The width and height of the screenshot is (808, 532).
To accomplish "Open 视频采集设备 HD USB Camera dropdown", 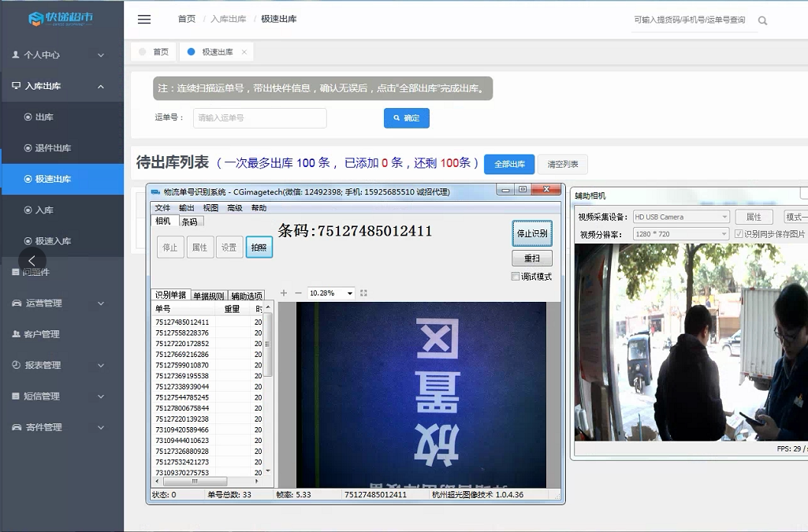I will point(681,217).
